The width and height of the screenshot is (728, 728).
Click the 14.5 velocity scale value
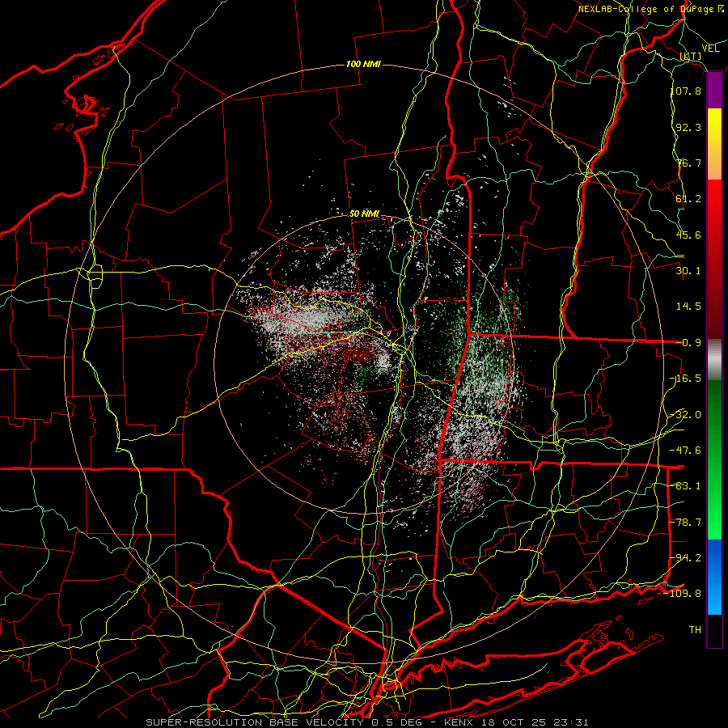click(688, 307)
